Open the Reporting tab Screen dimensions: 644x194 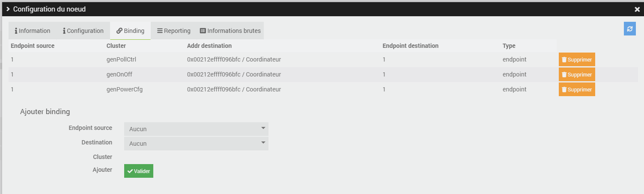point(173,31)
